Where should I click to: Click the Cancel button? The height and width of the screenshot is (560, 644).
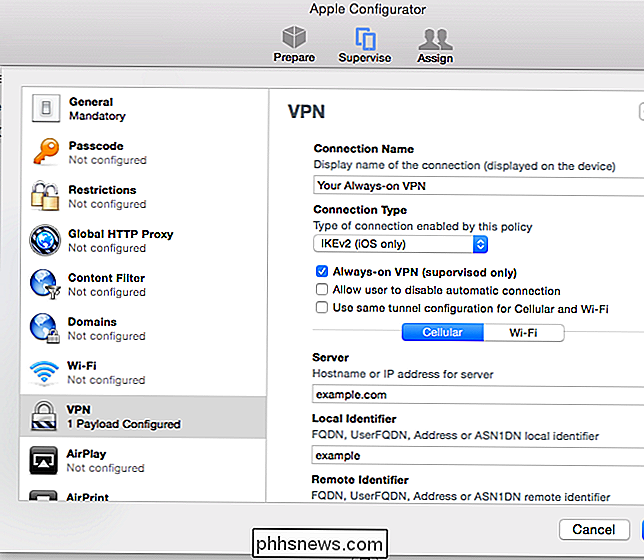point(594,530)
